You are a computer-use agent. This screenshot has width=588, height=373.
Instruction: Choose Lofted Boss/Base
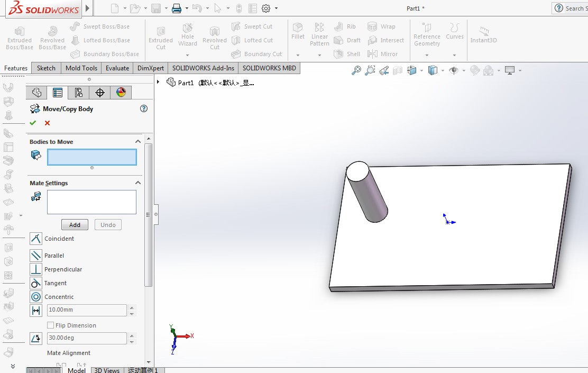pyautogui.click(x=100, y=40)
